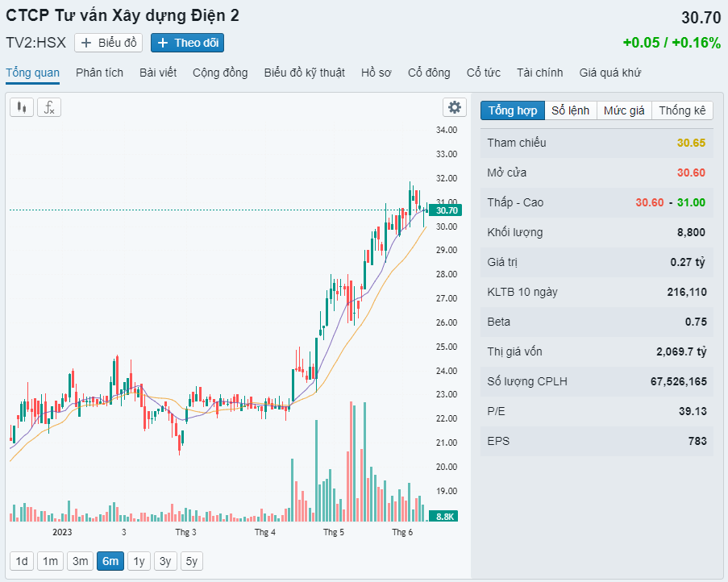Open the Thống kê panel tab

click(683, 110)
